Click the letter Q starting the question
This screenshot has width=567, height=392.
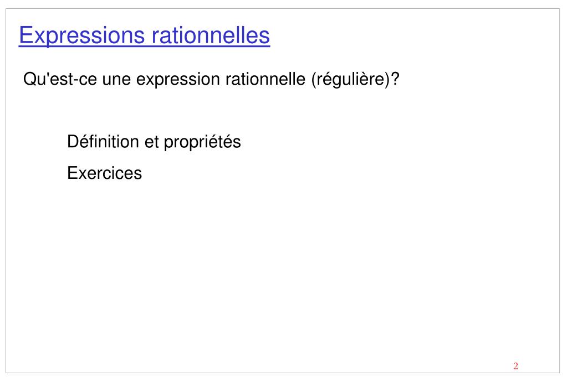[30, 79]
